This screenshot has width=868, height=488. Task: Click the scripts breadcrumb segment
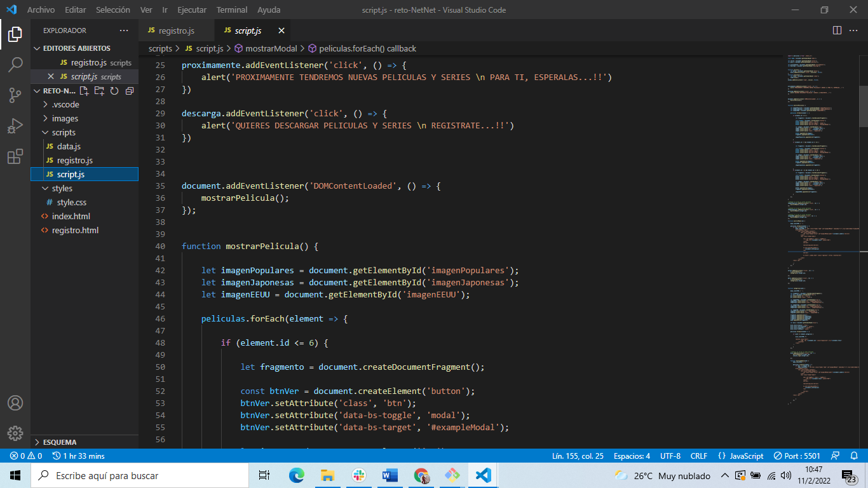coord(160,48)
